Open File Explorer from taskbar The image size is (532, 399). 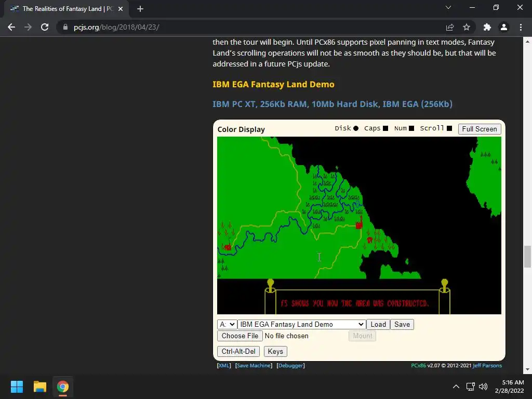pos(39,387)
